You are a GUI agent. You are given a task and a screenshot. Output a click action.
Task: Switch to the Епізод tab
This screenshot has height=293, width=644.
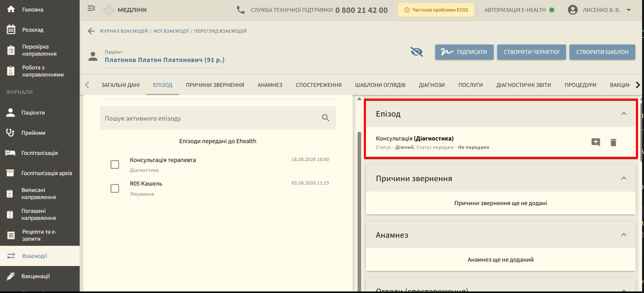[x=163, y=85]
